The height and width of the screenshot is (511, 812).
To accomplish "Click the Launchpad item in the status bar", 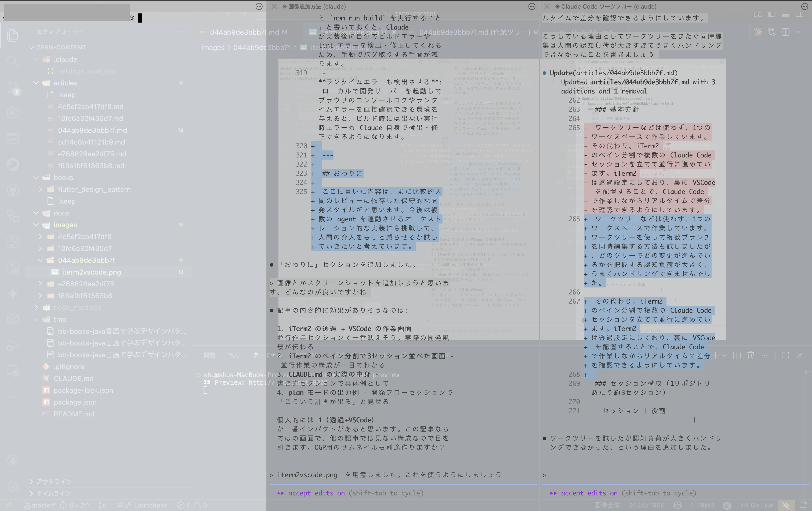I will click(151, 505).
